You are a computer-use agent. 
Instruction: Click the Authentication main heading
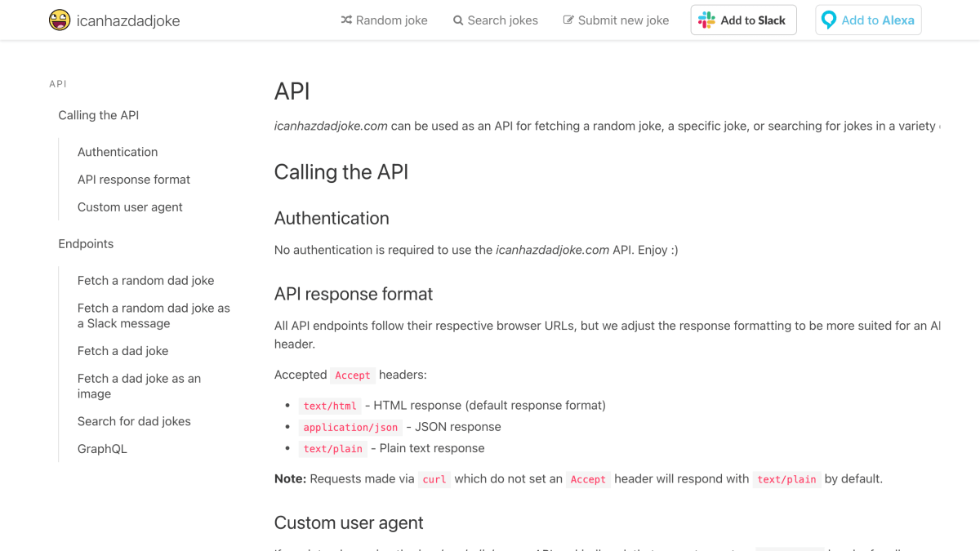pyautogui.click(x=332, y=218)
